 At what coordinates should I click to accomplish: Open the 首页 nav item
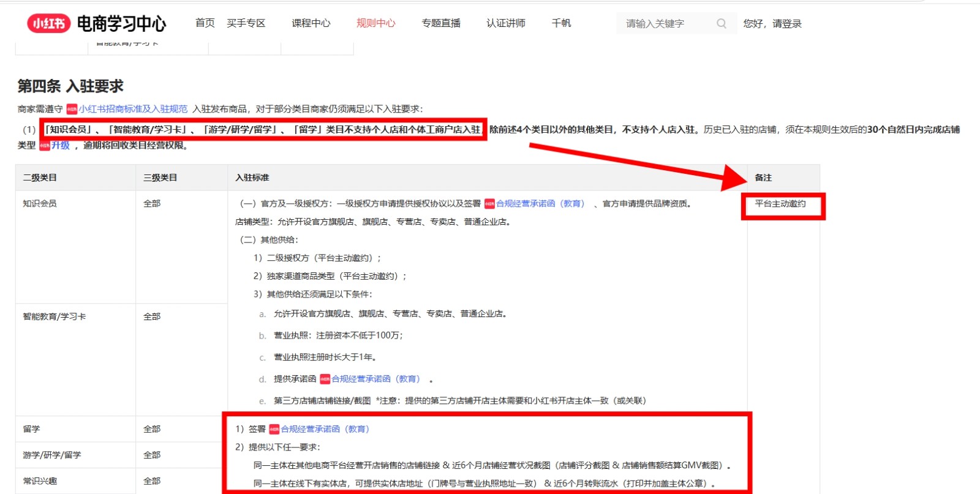pos(205,23)
